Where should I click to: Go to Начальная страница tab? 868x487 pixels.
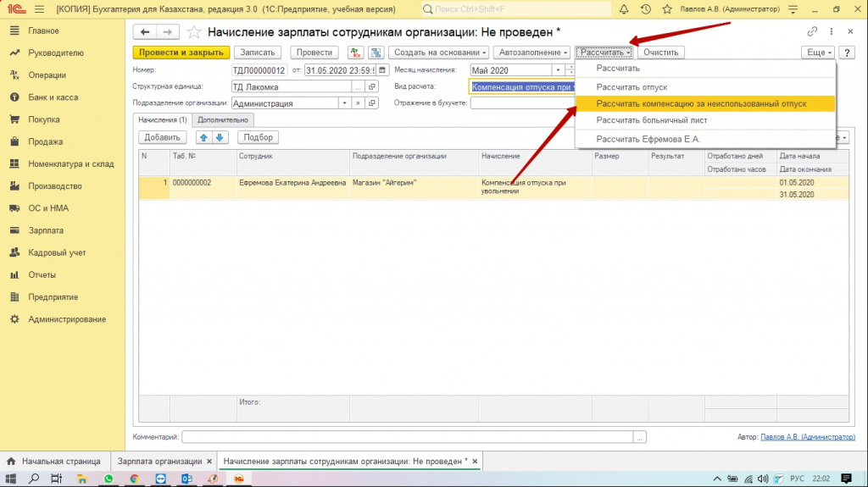(x=53, y=462)
